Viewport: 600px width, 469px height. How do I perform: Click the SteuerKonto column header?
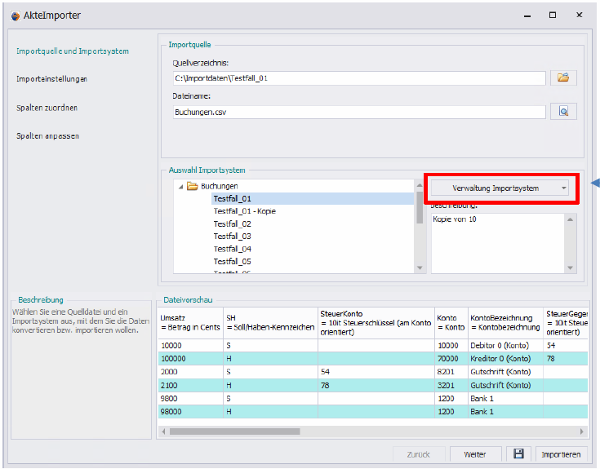tap(376, 323)
